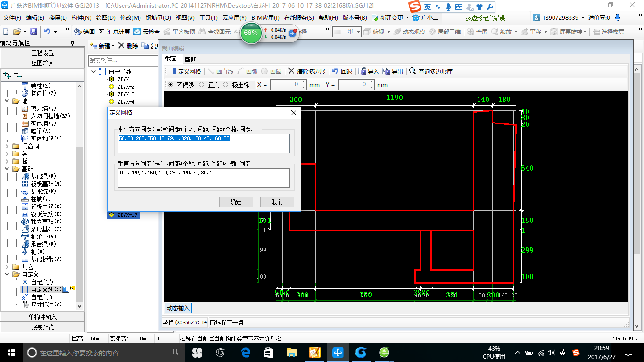Click the 删除 delete icon in component list
Screen dimensions: 644x362
[x=121, y=46]
